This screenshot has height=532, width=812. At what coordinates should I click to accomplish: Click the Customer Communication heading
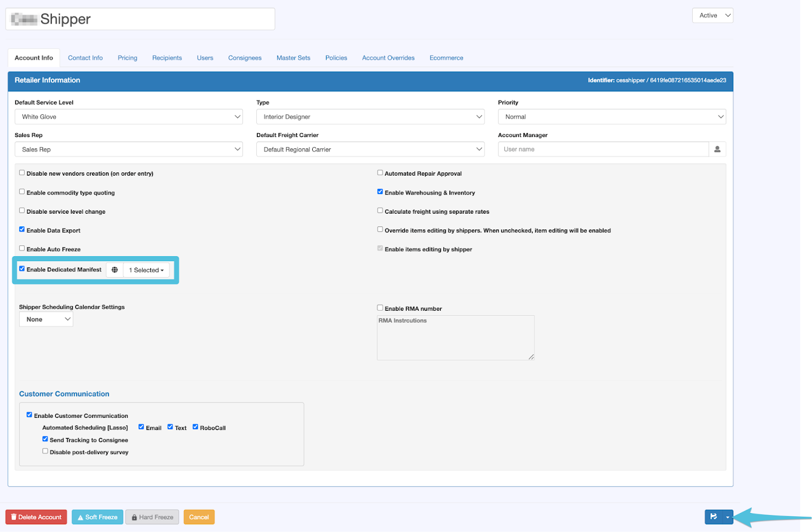(x=64, y=394)
